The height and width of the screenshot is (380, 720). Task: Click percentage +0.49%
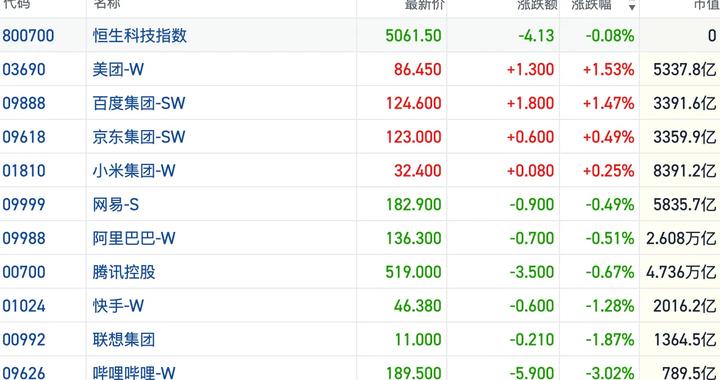tap(608, 137)
